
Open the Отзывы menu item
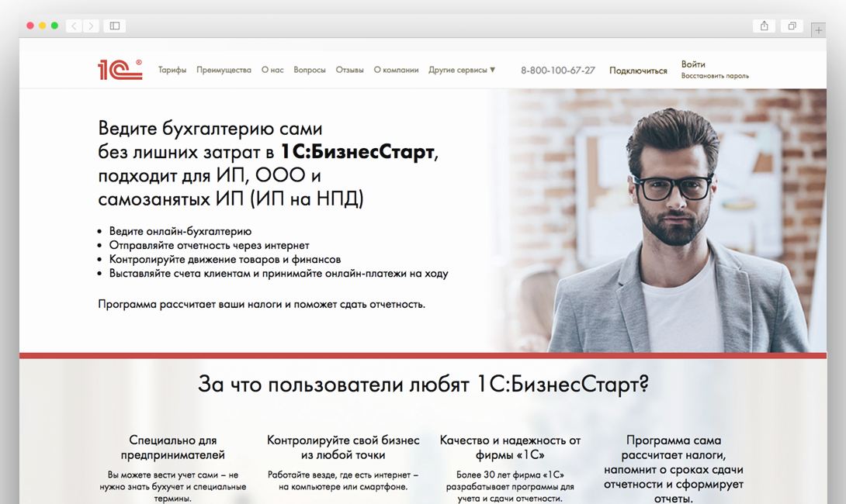coord(349,70)
